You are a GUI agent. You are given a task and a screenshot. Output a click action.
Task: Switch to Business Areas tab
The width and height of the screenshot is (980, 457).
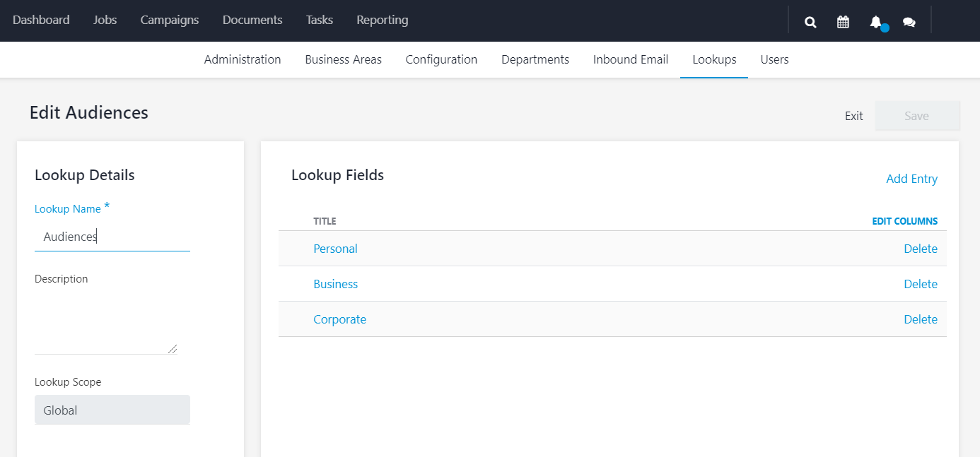[x=343, y=59]
